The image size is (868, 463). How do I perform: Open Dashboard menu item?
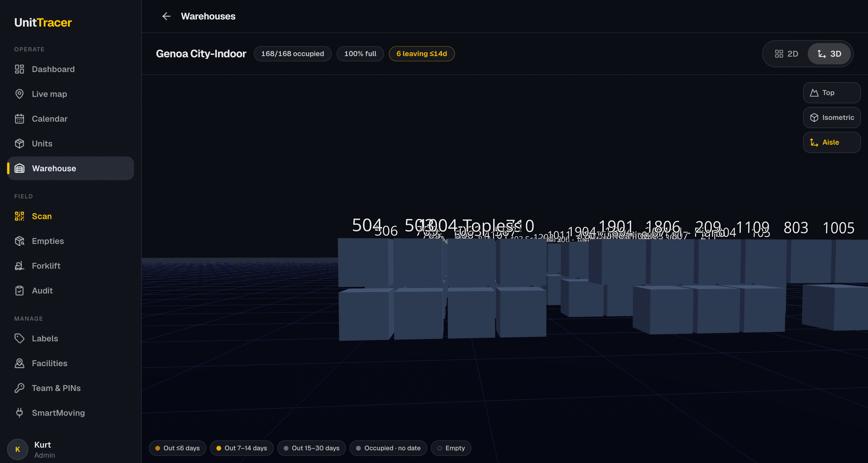pyautogui.click(x=71, y=69)
